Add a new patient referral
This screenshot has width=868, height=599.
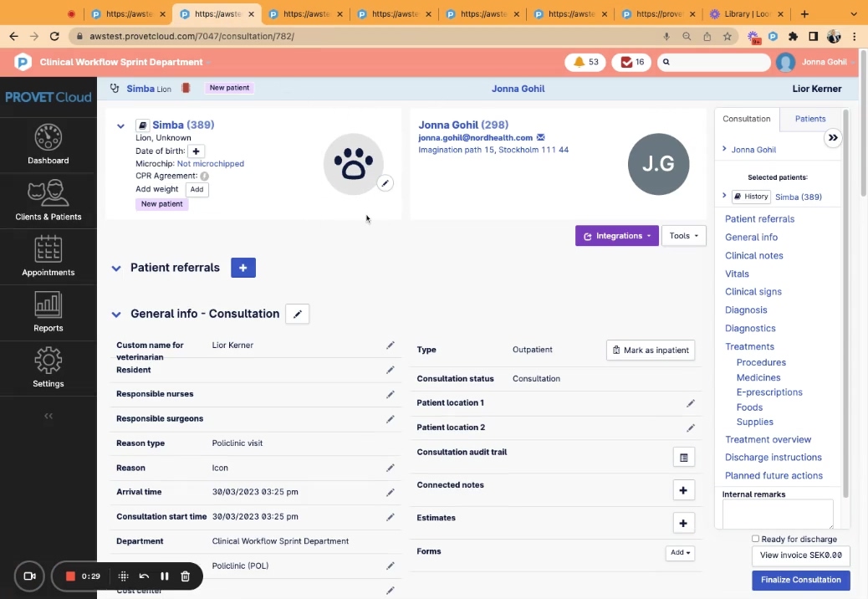point(243,268)
